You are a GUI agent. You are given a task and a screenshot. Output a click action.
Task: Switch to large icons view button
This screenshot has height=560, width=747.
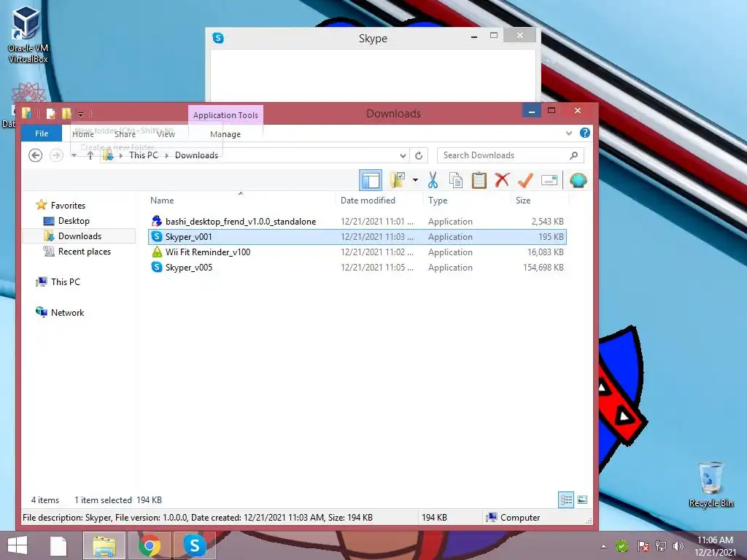click(582, 500)
